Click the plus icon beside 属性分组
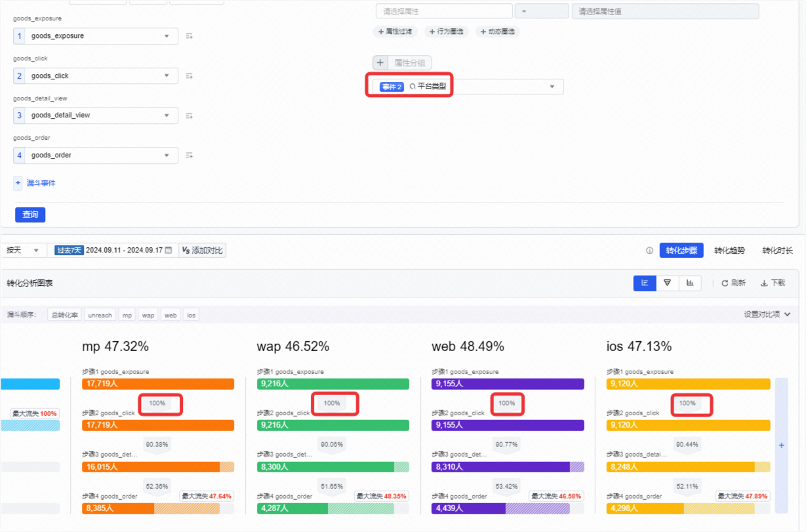Image resolution: width=806 pixels, height=532 pixels. [380, 63]
